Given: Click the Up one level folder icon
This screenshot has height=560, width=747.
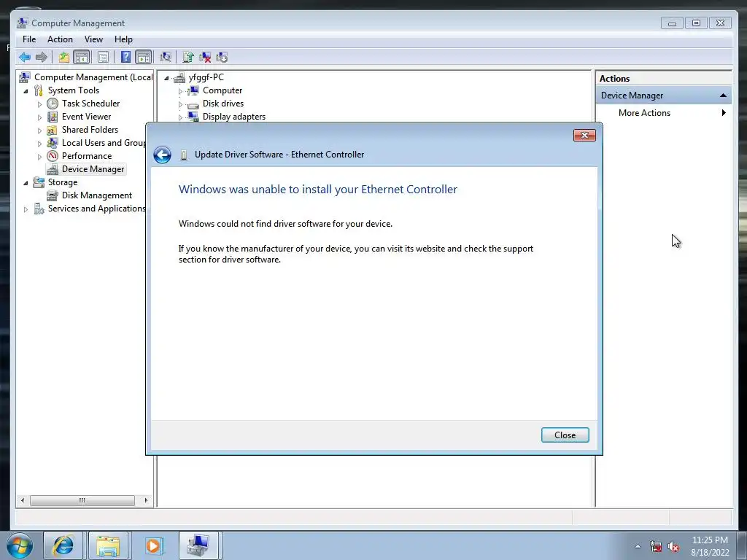Looking at the screenshot, I should [x=64, y=58].
